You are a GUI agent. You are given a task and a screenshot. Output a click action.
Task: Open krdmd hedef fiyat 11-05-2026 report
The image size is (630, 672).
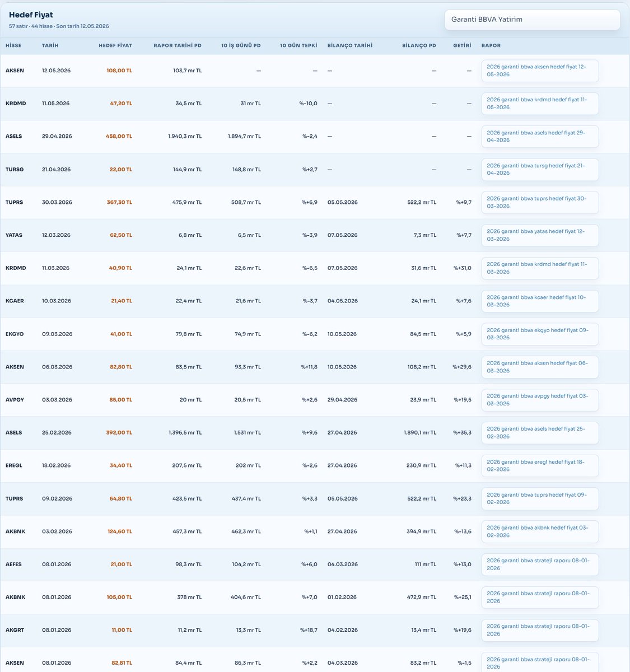[540, 104]
